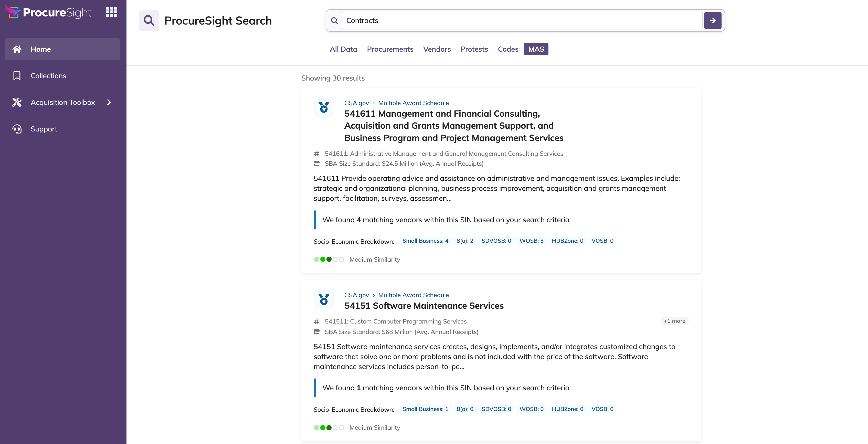Viewport: 868px width, 444px height.
Task: Open the 541611 Management and Financial Consulting title
Action: tap(453, 126)
